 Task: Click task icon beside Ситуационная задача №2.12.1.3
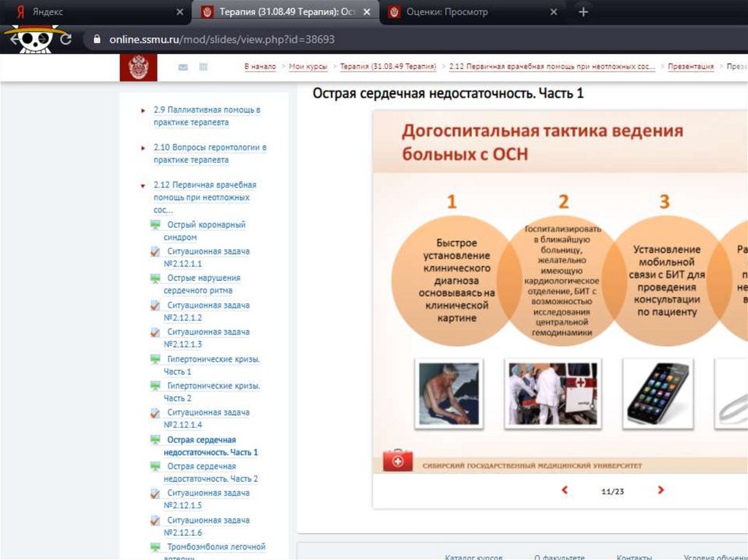(x=156, y=332)
